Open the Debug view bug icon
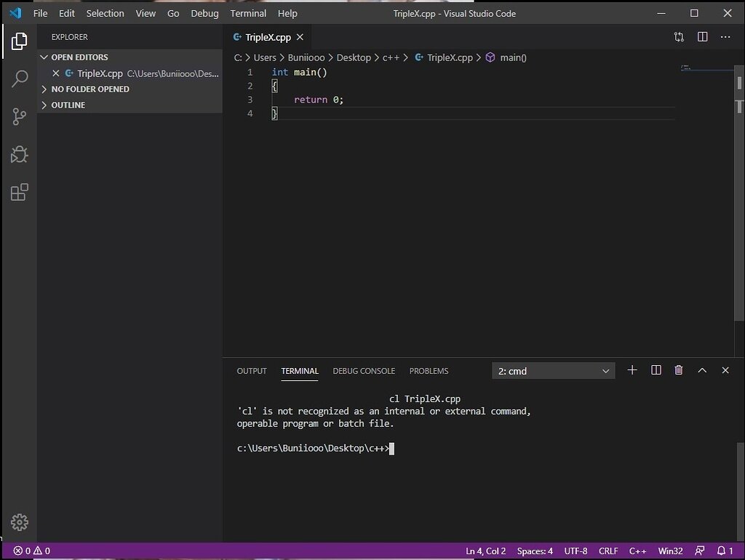The width and height of the screenshot is (745, 560). [x=20, y=154]
